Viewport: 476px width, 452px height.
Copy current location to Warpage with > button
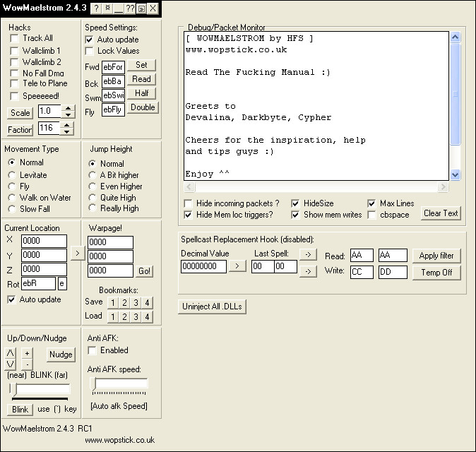tap(78, 253)
